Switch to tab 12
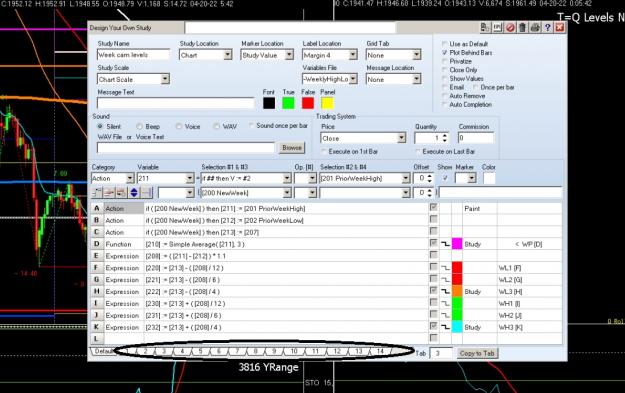 tap(337, 351)
